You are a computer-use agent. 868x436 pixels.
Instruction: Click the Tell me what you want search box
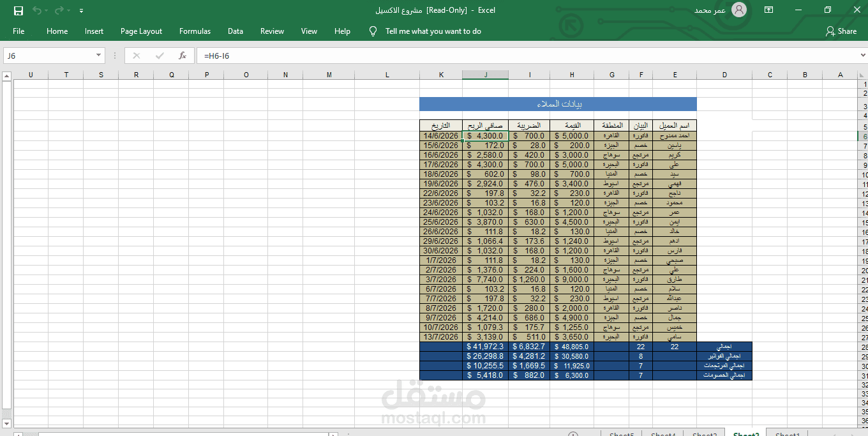coord(433,31)
